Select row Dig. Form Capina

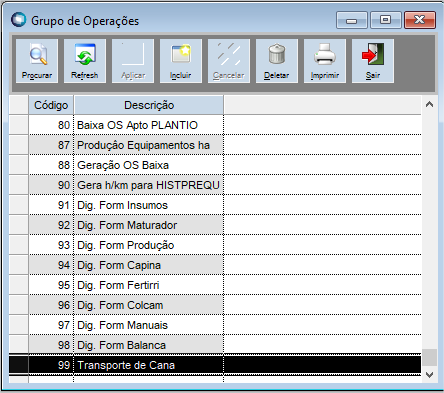215,265
